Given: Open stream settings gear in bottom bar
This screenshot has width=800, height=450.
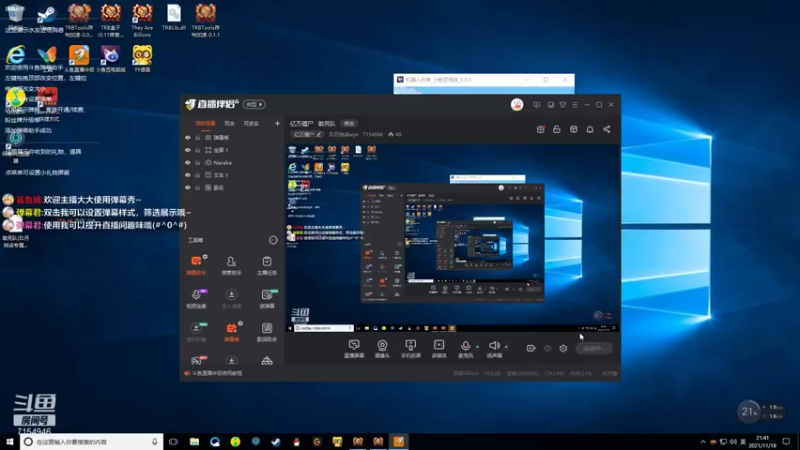Looking at the screenshot, I should tap(563, 348).
